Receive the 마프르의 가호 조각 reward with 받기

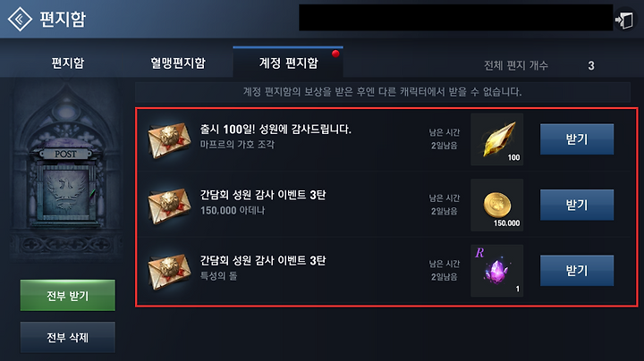pos(577,139)
